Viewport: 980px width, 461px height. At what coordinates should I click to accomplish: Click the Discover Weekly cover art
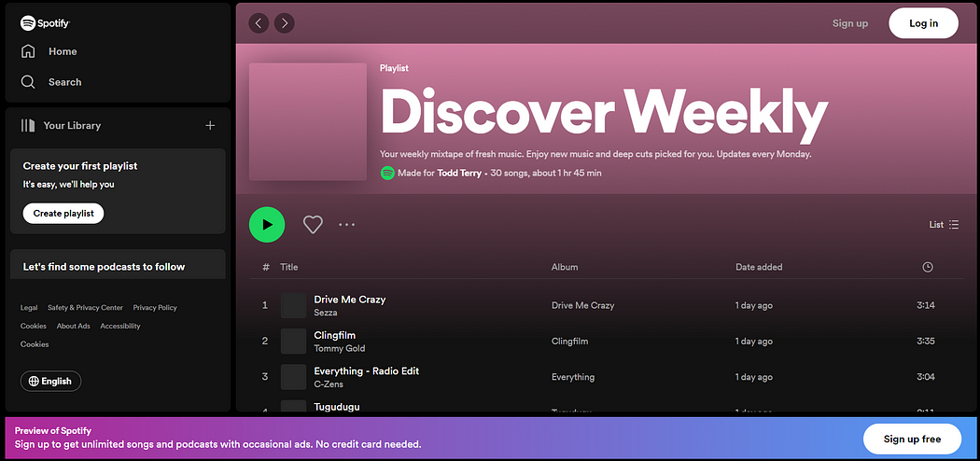pyautogui.click(x=307, y=122)
